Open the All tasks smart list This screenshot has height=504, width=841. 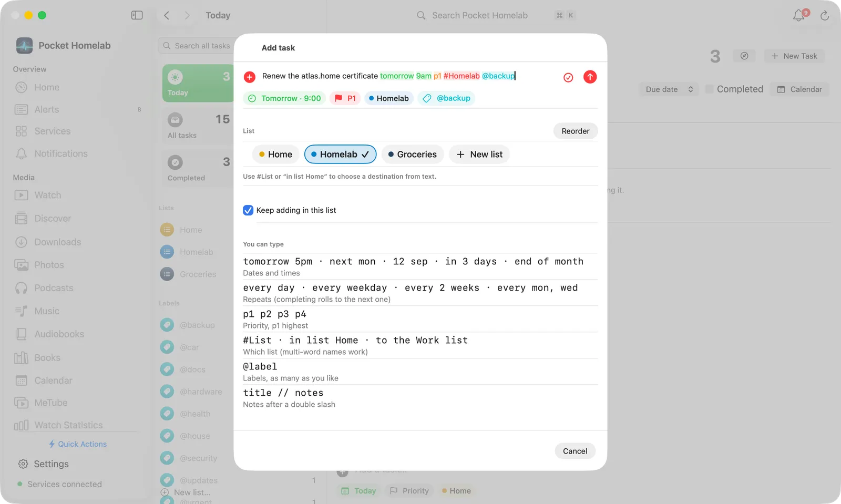click(x=198, y=126)
